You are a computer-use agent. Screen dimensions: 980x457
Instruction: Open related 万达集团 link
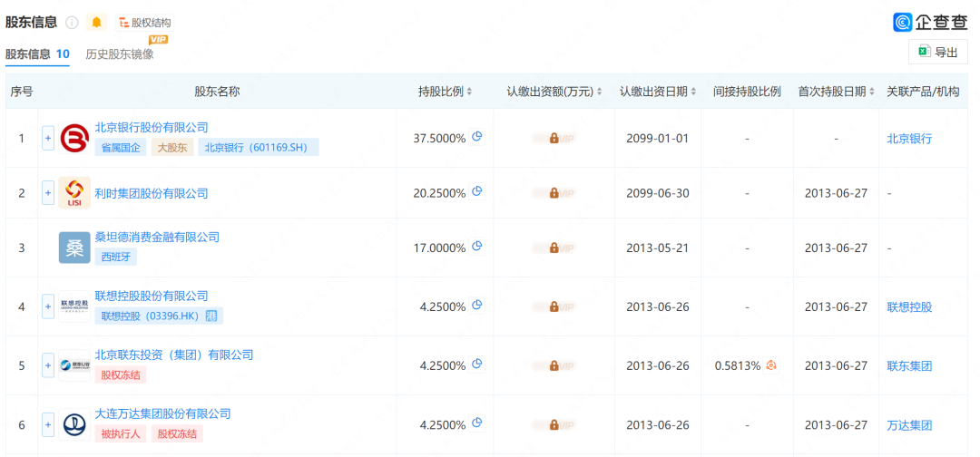click(909, 425)
